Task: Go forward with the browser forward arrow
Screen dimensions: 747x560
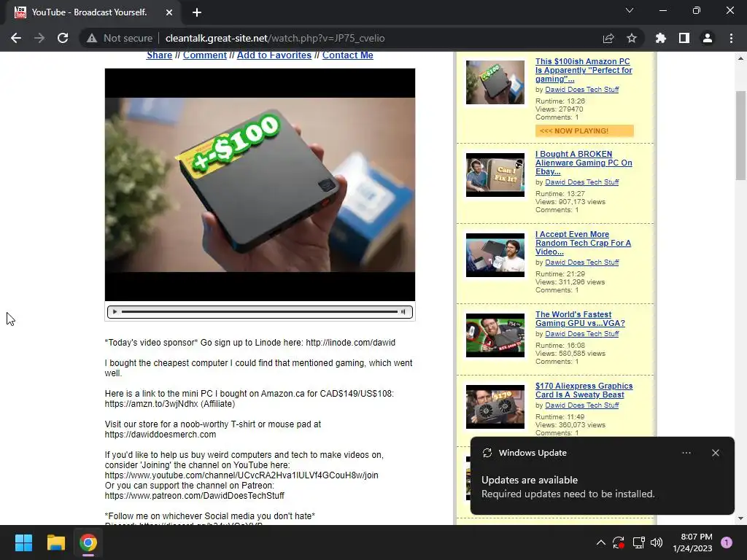Action: [x=39, y=38]
